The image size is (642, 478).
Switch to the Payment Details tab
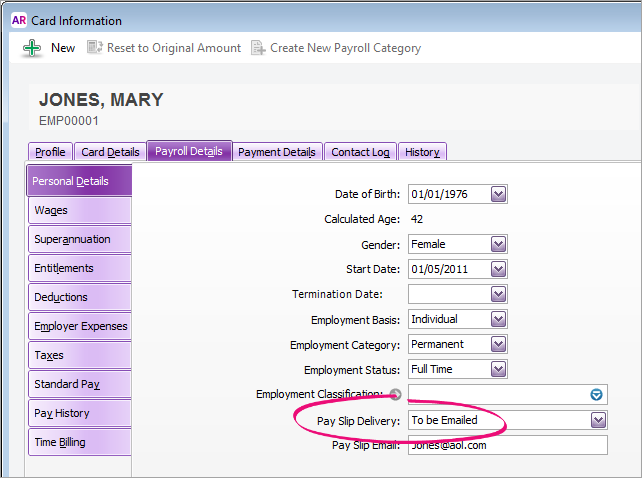(x=277, y=152)
